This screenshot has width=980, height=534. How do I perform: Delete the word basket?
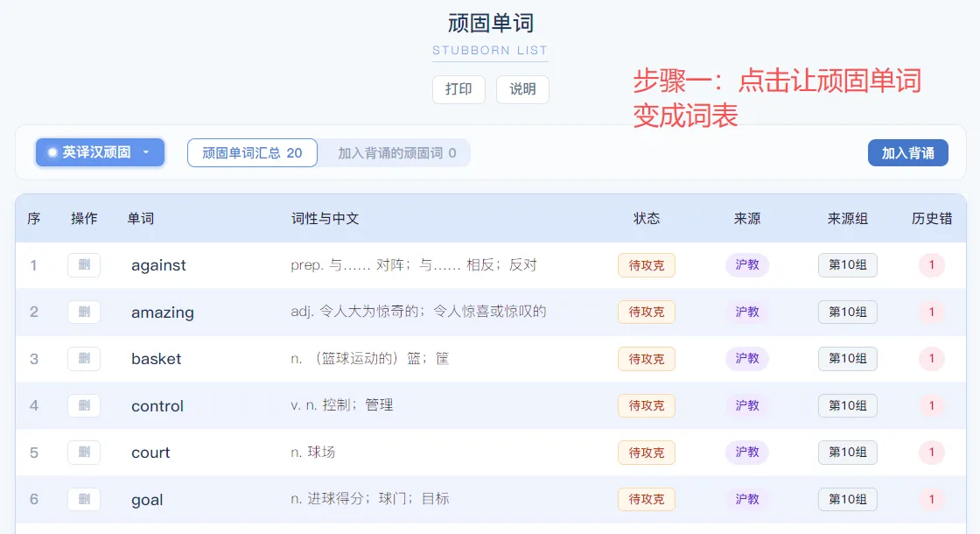(x=84, y=359)
